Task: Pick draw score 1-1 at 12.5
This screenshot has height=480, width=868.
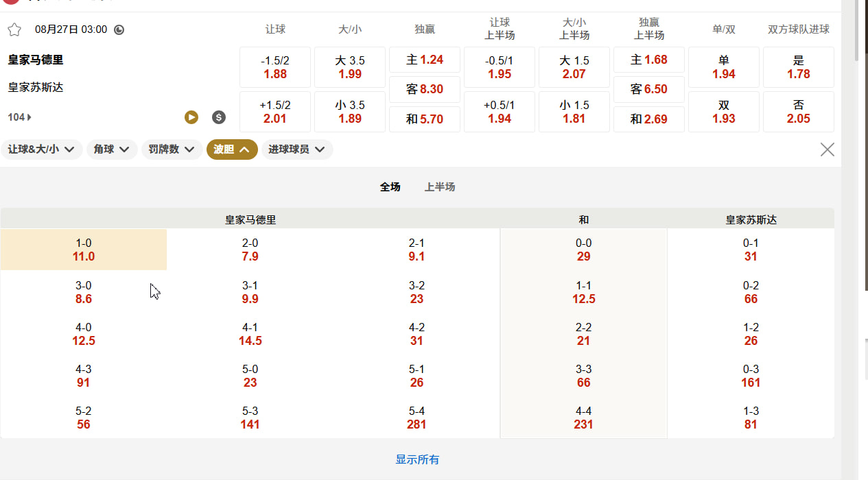Action: pos(584,292)
